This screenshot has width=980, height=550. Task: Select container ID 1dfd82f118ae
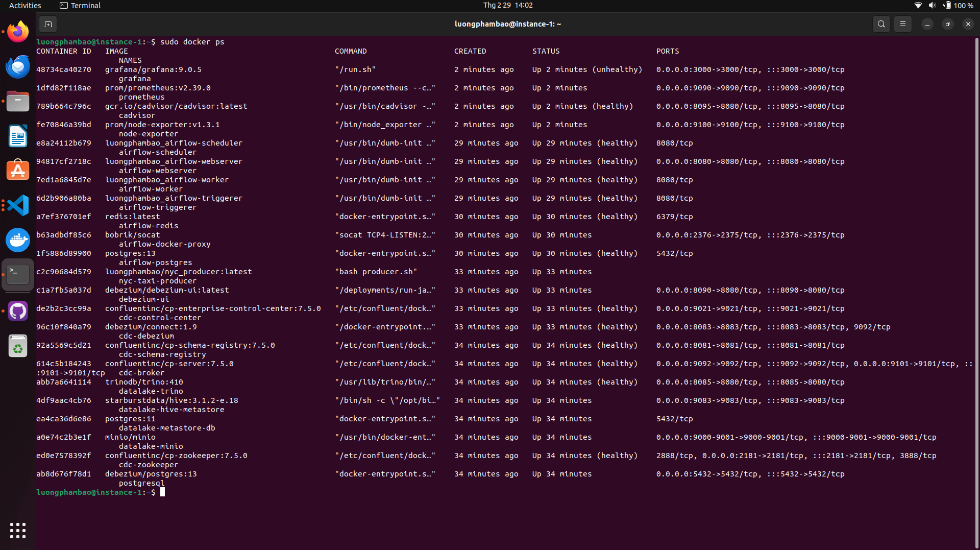tap(64, 88)
